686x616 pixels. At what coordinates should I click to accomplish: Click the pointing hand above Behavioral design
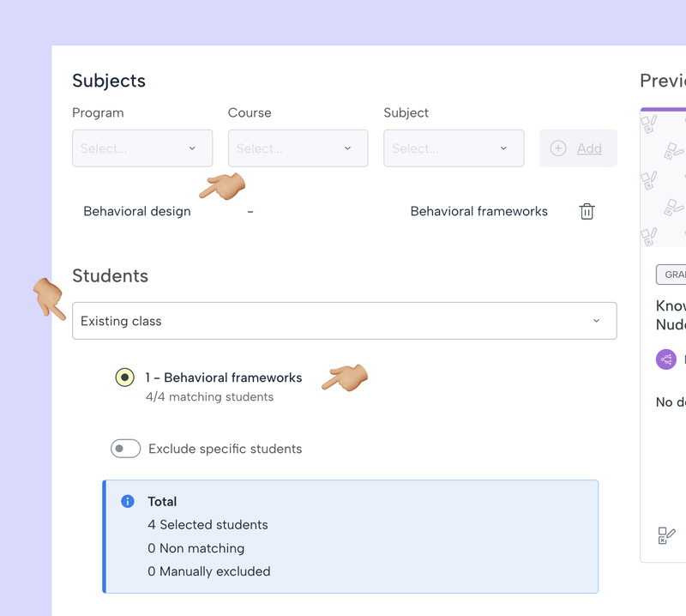(222, 185)
